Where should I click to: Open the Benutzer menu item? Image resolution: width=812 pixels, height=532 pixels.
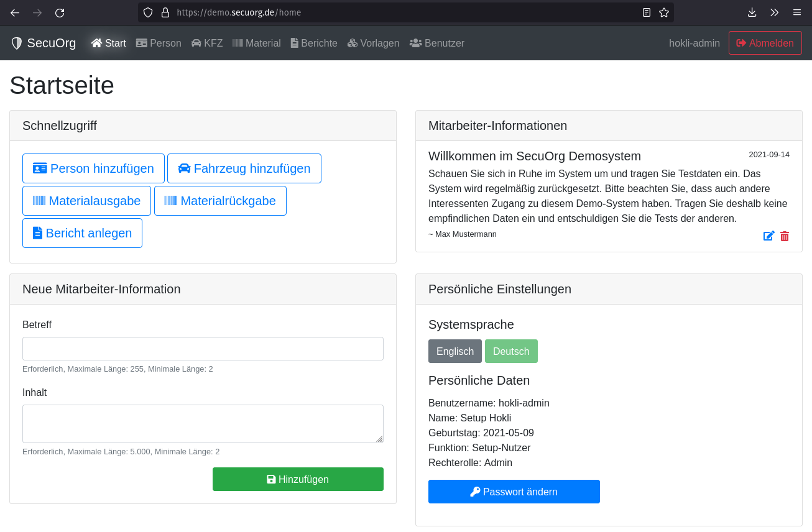tap(437, 43)
